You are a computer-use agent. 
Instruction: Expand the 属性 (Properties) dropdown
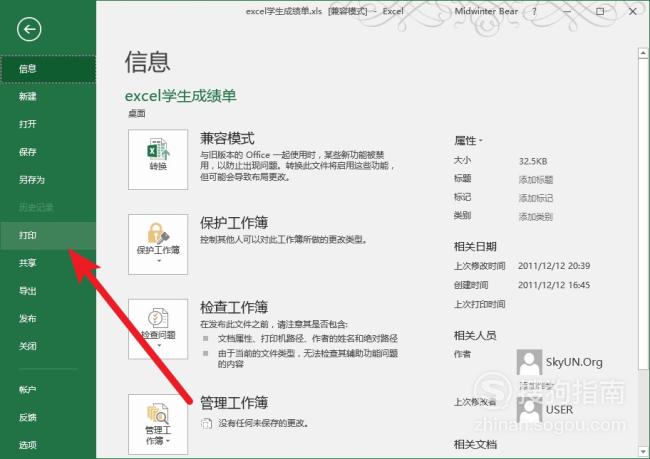(x=468, y=141)
